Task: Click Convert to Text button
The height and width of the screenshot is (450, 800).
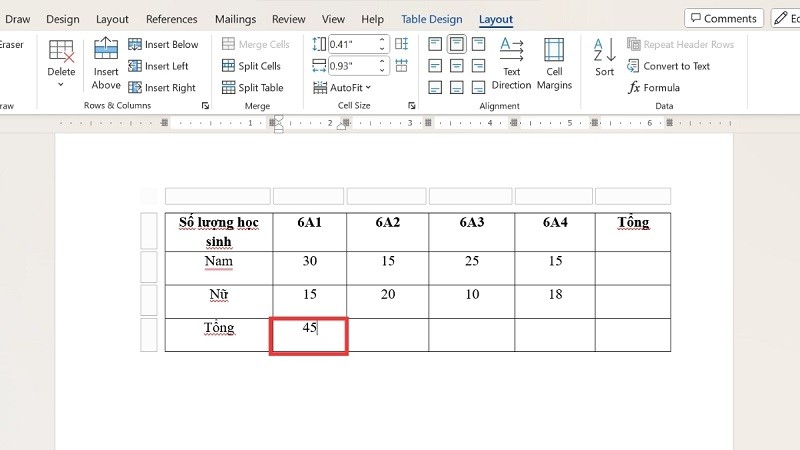Action: [x=669, y=66]
